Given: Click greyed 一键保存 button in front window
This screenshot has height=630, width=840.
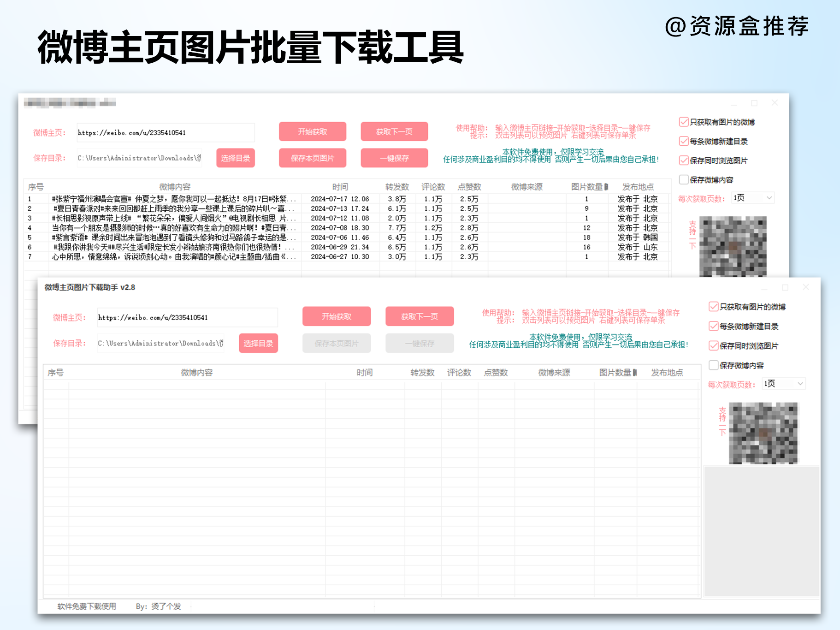Looking at the screenshot, I should click(420, 343).
